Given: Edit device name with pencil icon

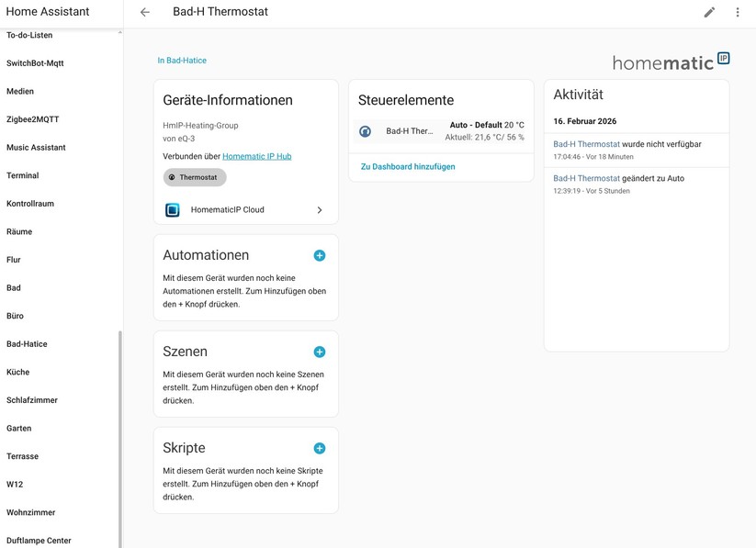Looking at the screenshot, I should pyautogui.click(x=709, y=12).
